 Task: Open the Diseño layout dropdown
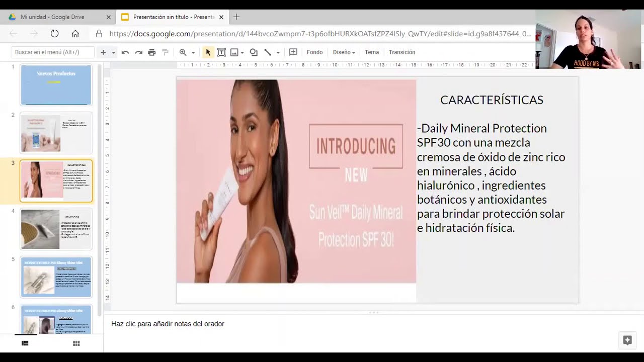[x=344, y=52]
